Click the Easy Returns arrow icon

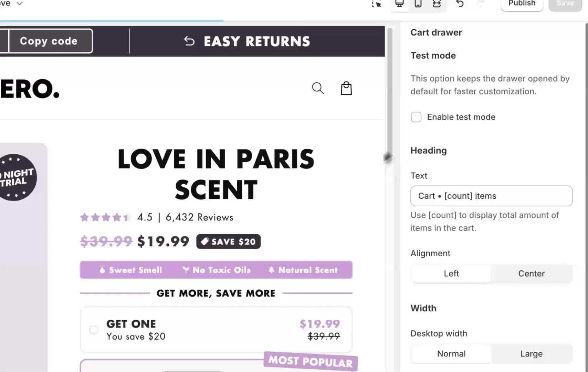[189, 41]
